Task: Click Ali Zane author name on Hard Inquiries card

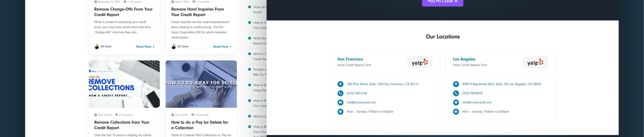Action: pos(183,47)
